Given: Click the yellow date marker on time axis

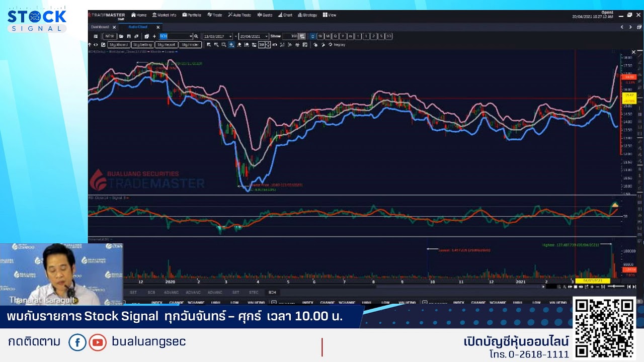Looking at the screenshot, I should pos(593,281).
